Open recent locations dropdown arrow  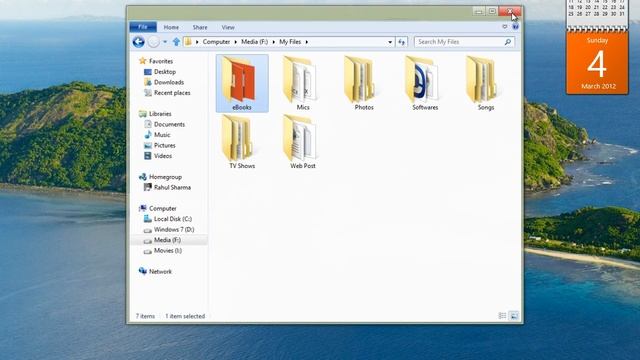[165, 42]
